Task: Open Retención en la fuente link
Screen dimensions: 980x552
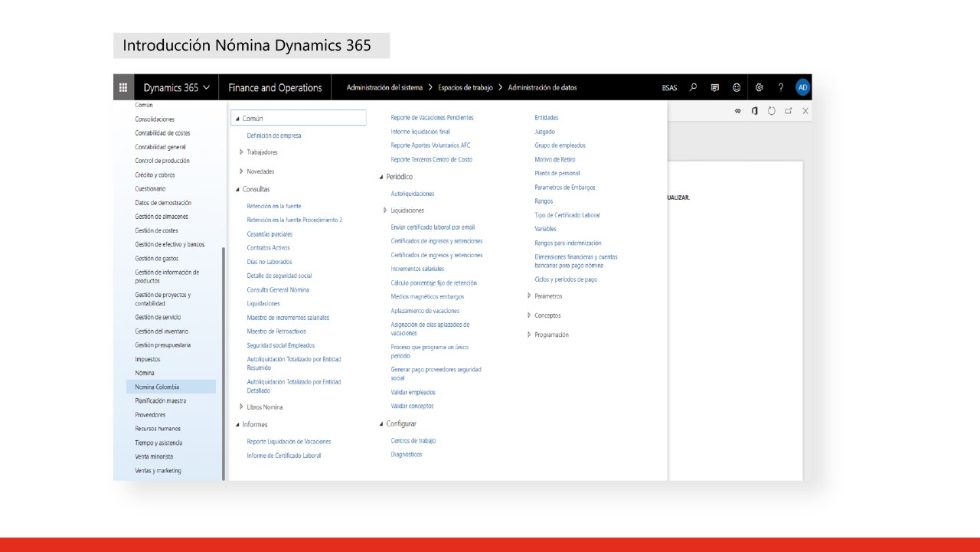Action: click(274, 206)
